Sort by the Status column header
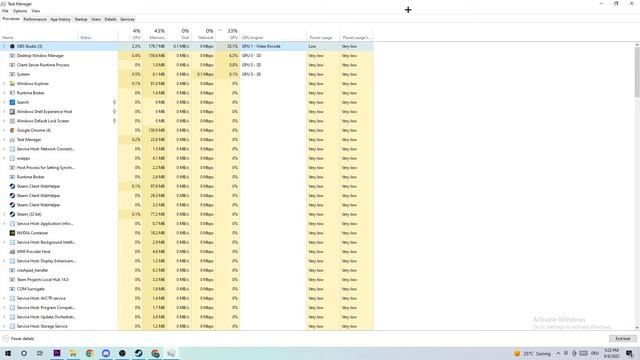 98,34
